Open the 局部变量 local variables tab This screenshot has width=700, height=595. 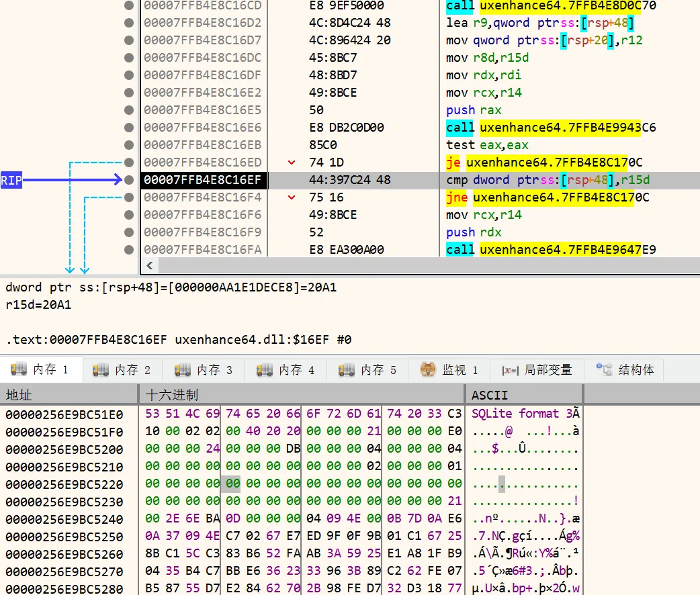click(537, 369)
